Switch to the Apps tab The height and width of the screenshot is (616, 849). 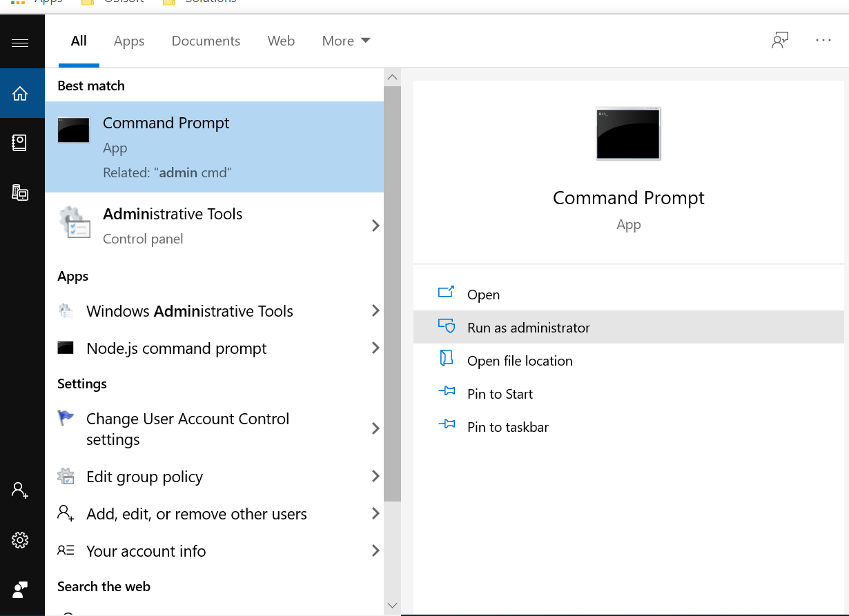point(129,41)
